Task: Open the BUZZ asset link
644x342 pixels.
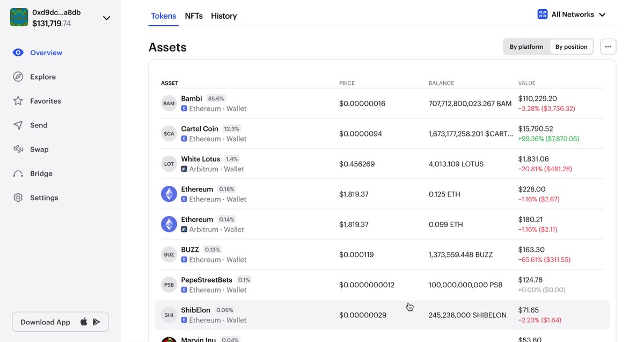Action: (190, 250)
